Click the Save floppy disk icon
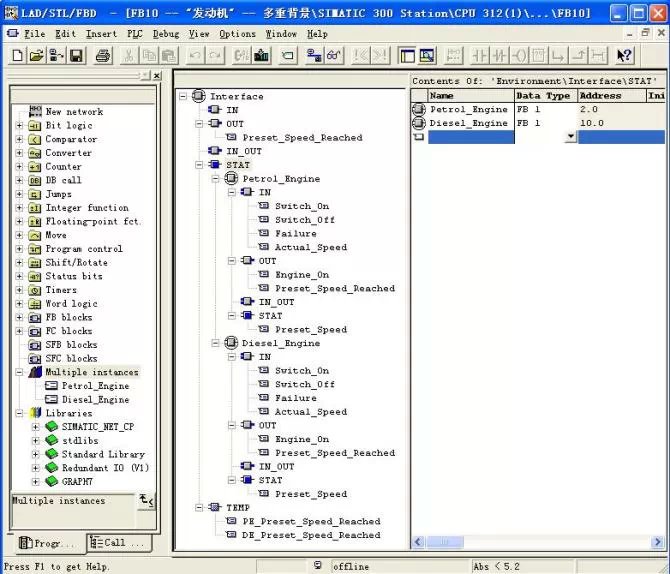 click(x=76, y=56)
